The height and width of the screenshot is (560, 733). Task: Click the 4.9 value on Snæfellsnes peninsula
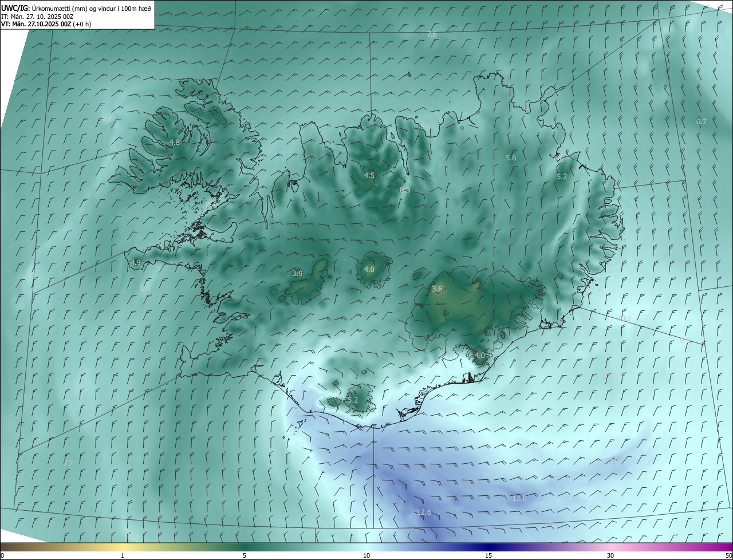pyautogui.click(x=136, y=262)
